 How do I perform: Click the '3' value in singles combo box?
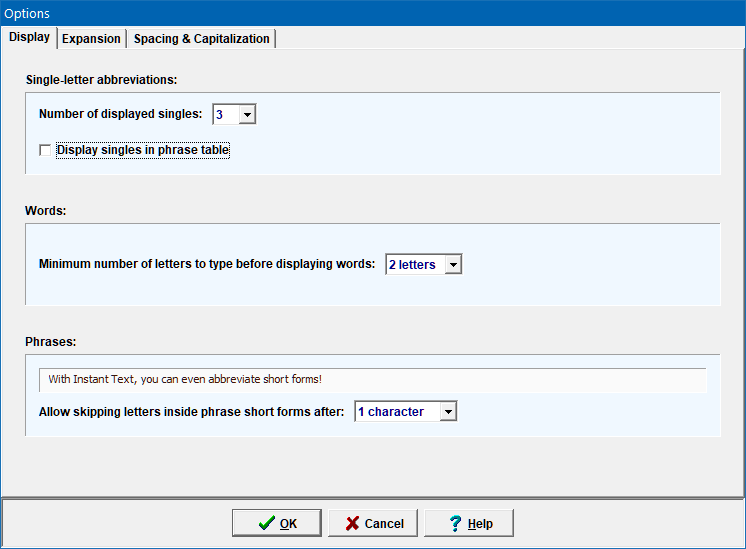point(225,114)
